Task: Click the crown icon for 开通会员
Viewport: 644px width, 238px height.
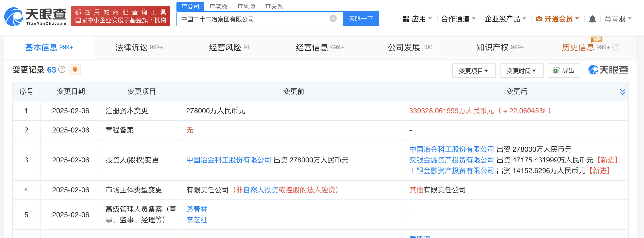Action: pyautogui.click(x=539, y=19)
